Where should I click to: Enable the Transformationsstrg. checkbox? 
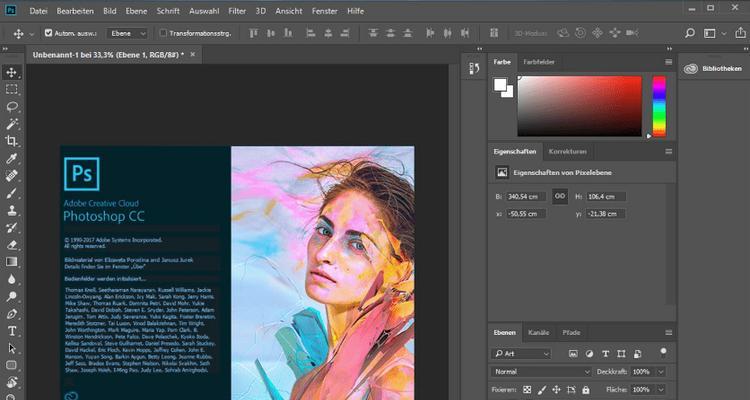point(163,33)
